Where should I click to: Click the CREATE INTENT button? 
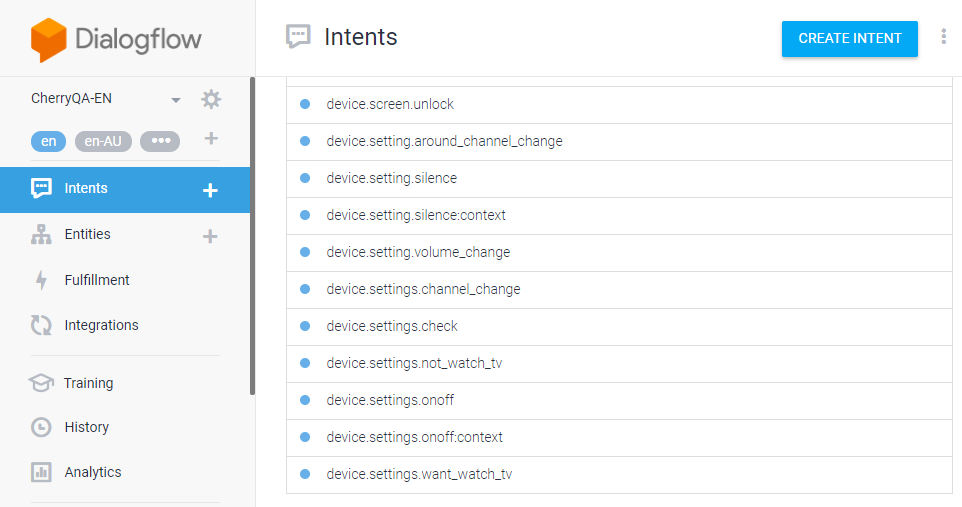[850, 39]
